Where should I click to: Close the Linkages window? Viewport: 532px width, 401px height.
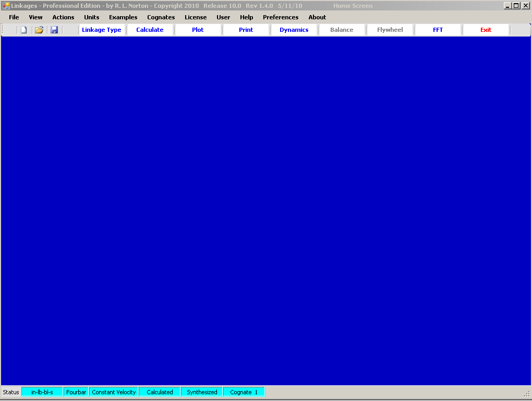point(526,6)
